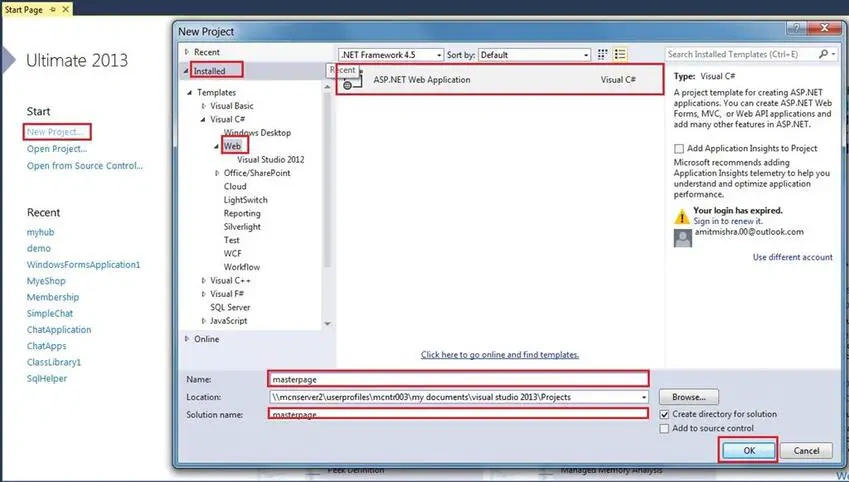Screen dimensions: 849x482
Task: Collapse the Visual C# node
Action: 203,120
